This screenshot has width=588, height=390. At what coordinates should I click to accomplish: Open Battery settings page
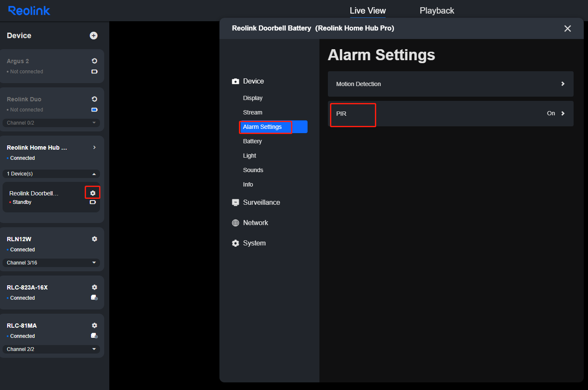[x=252, y=141]
